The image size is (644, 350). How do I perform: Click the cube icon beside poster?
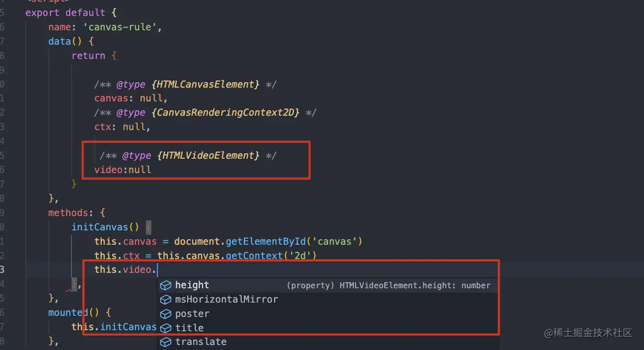coord(166,314)
